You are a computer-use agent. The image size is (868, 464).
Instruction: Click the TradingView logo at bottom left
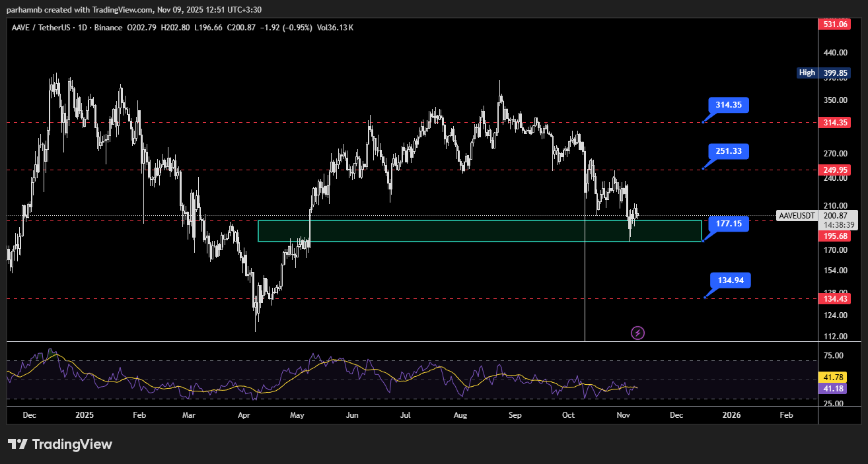[x=60, y=444]
